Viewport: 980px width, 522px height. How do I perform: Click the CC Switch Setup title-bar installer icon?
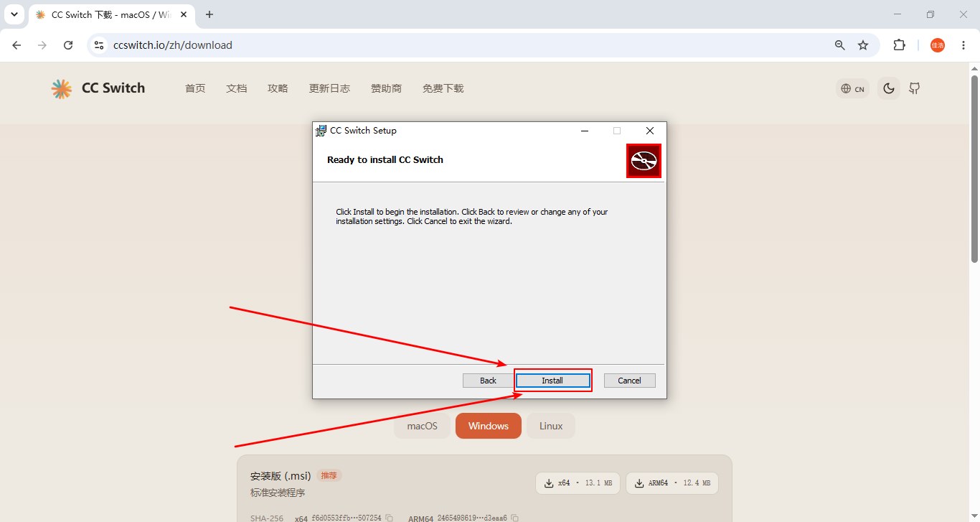click(321, 131)
